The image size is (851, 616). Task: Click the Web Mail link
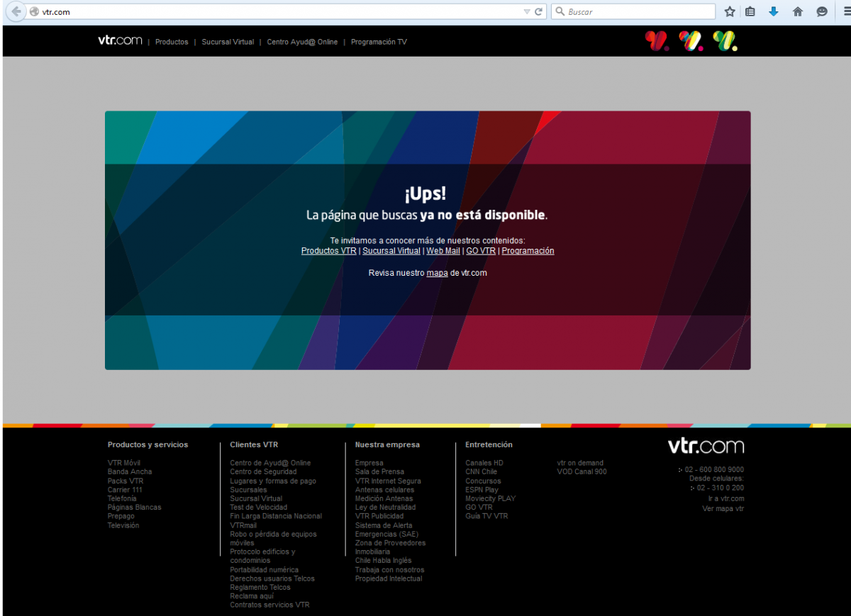tap(443, 251)
